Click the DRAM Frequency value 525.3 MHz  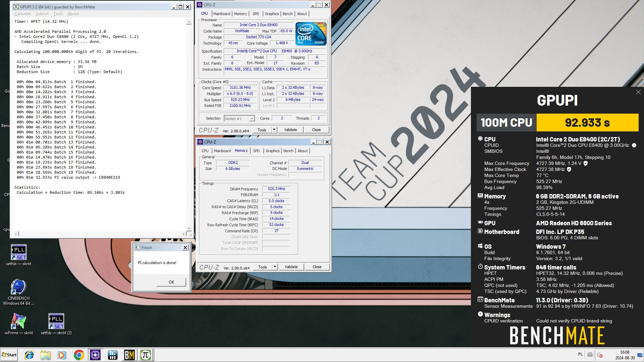click(276, 189)
